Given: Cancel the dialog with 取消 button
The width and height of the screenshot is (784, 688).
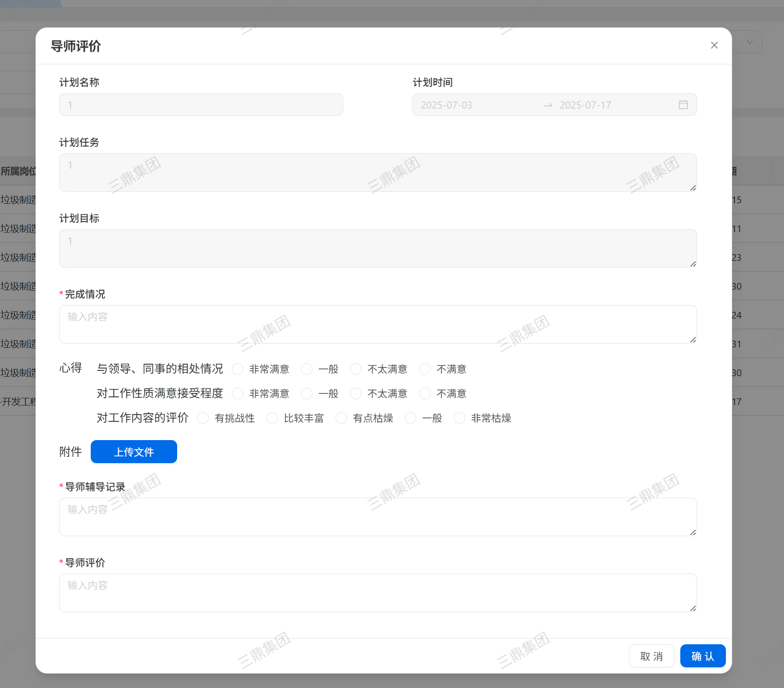Looking at the screenshot, I should tap(651, 656).
